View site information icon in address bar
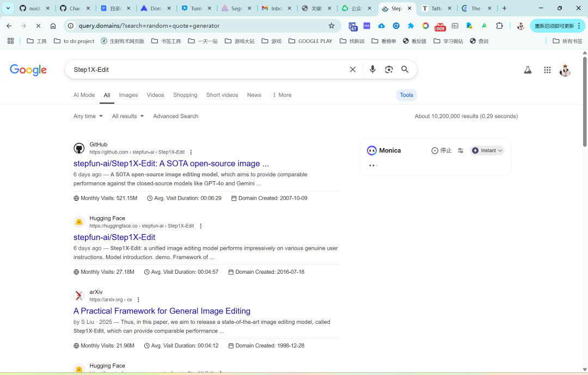588x375 pixels. [70, 26]
